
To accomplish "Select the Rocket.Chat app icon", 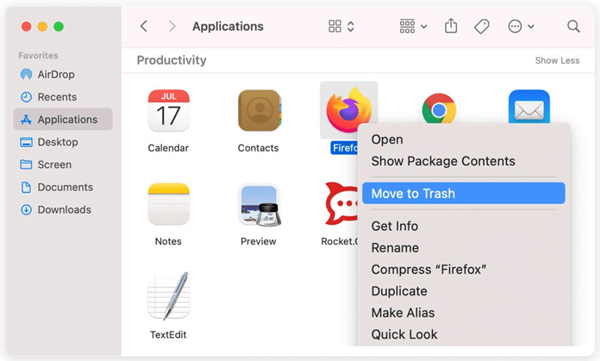I will point(341,203).
